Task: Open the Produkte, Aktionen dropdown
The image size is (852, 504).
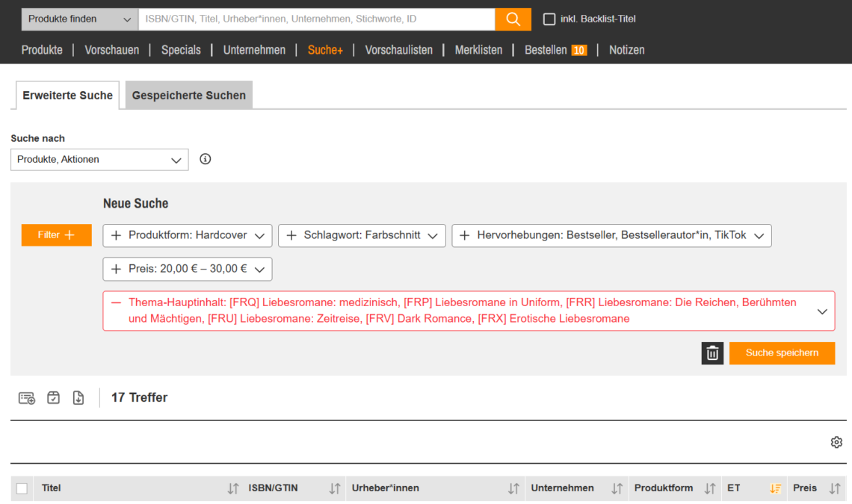Action: point(99,160)
